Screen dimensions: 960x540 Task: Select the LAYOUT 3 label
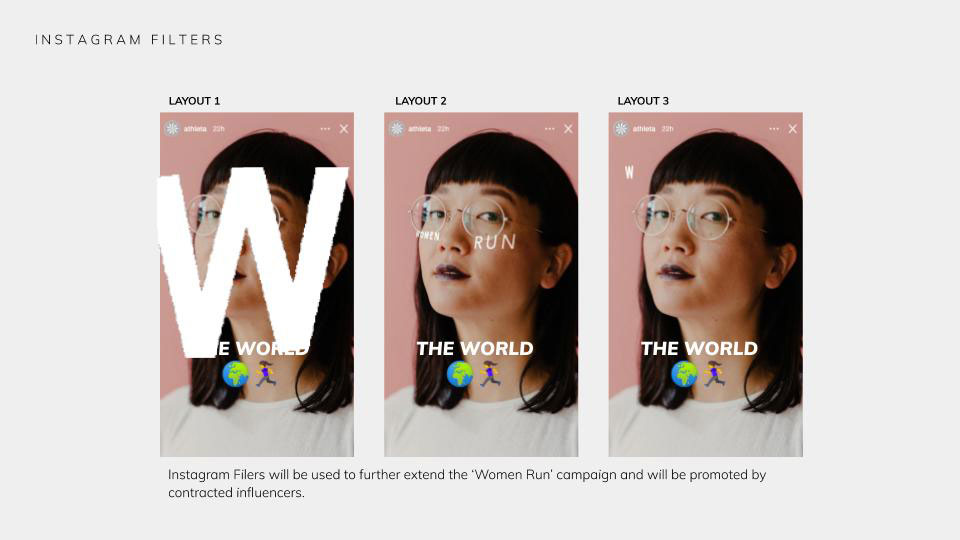[643, 101]
